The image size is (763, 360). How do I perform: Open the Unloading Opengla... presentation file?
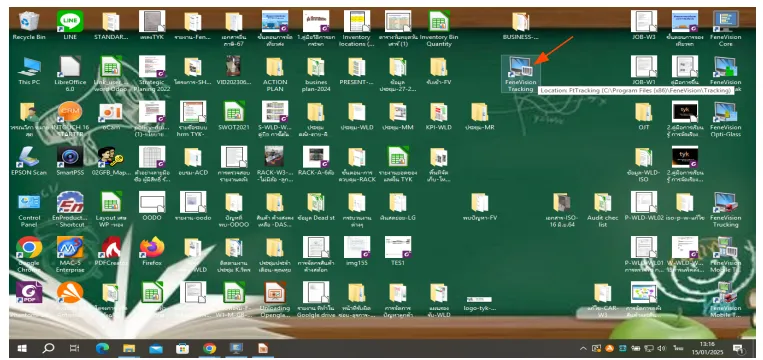click(275, 300)
